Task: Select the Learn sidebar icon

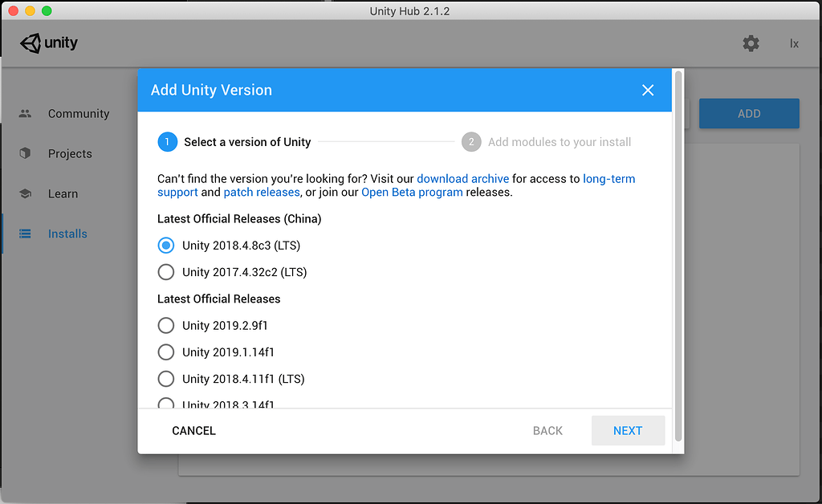Action: click(x=26, y=193)
